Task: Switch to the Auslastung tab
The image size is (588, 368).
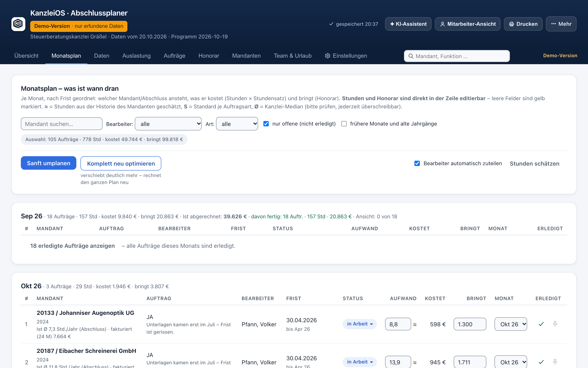Action: [x=136, y=56]
